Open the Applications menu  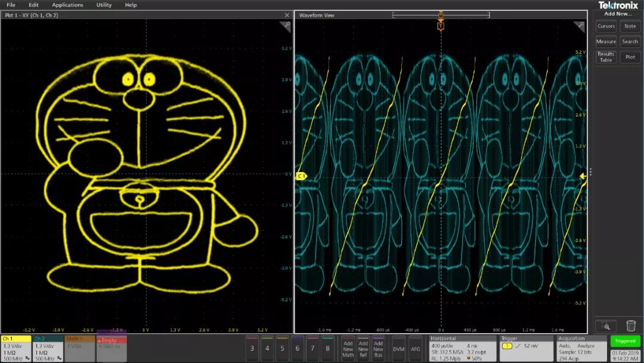67,5
